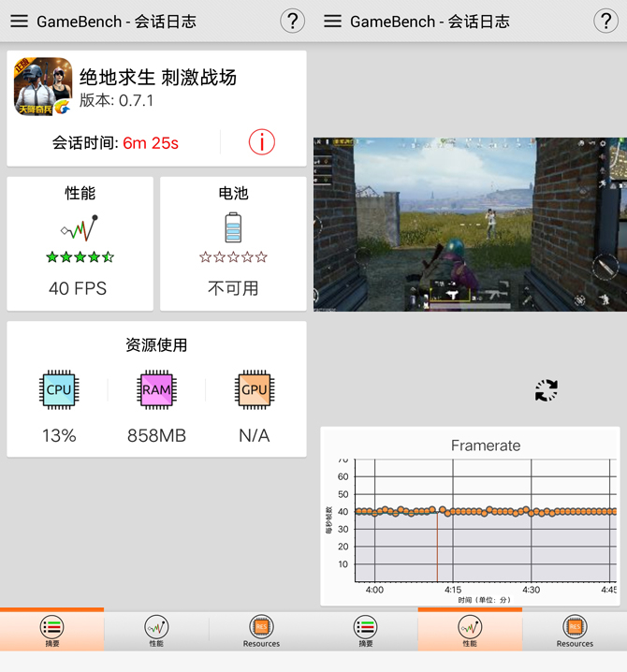
Task: Tap the performance graph icon in 性能 card
Action: [x=80, y=227]
